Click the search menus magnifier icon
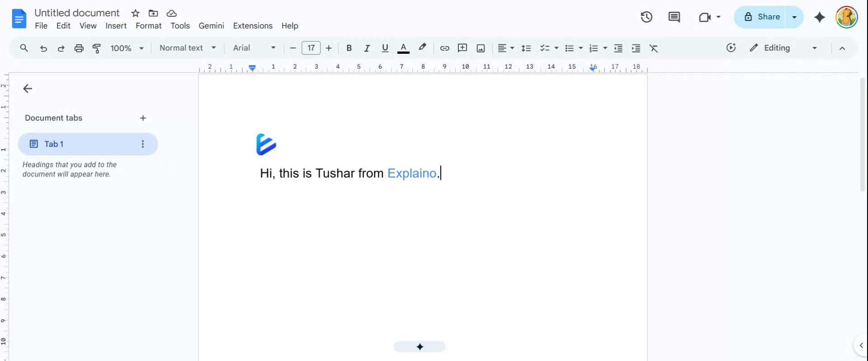The image size is (868, 361). (x=24, y=48)
